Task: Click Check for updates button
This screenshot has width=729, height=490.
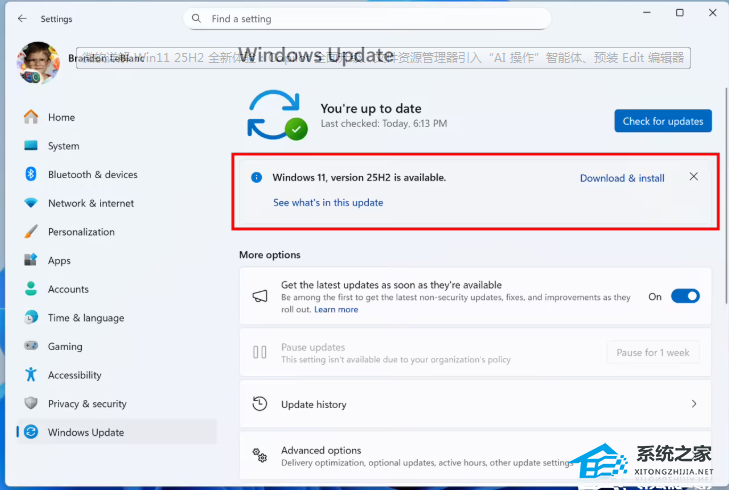Action: pos(663,121)
